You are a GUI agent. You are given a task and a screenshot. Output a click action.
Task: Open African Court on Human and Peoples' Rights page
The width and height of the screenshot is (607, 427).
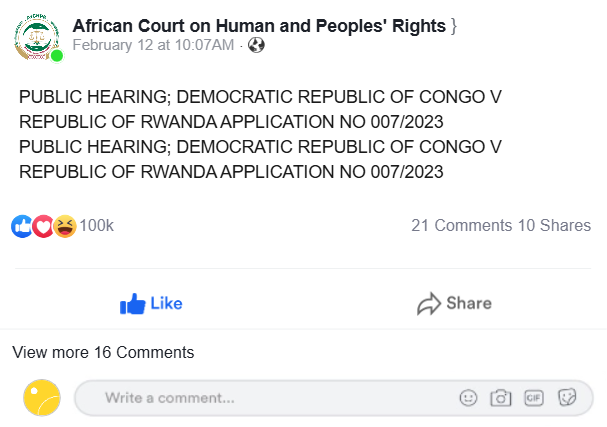[x=260, y=26]
